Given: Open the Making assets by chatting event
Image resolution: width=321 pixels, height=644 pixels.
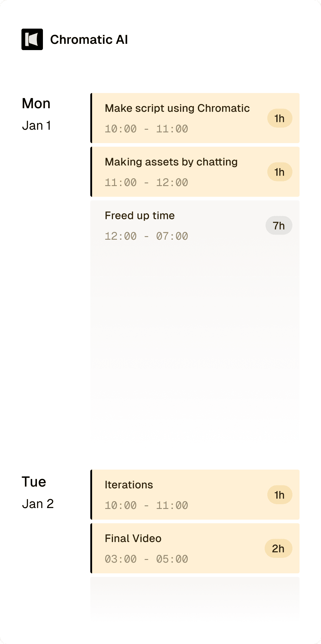Looking at the screenshot, I should [171, 162].
